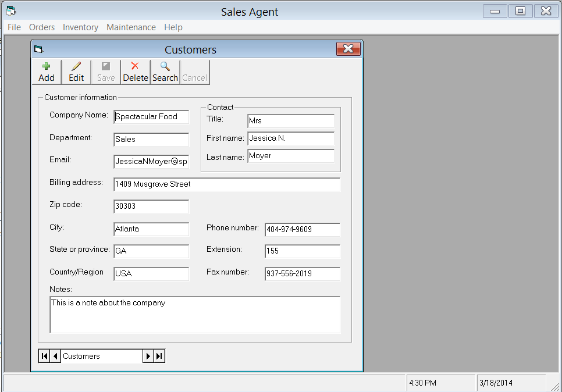
Task: Open the File menu
Action: 13,27
